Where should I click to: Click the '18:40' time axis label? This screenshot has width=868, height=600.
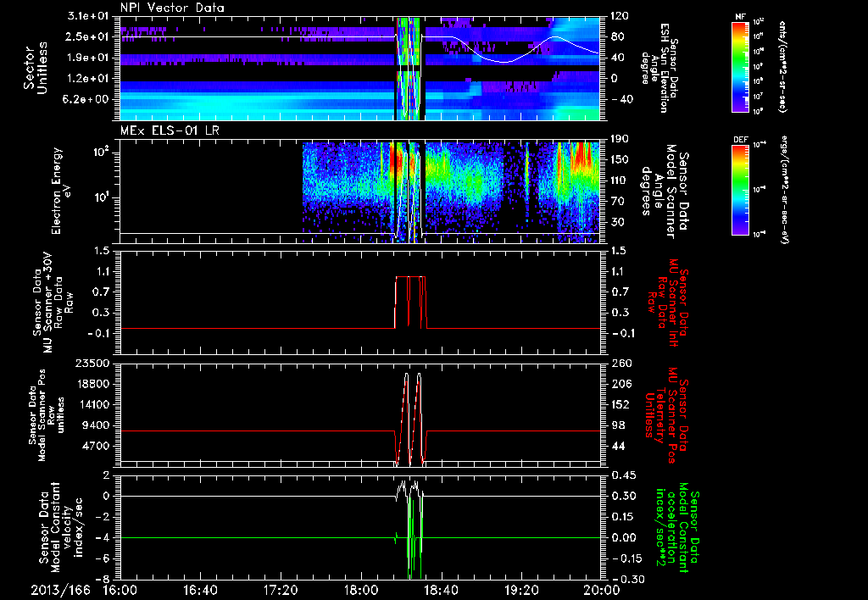point(441,590)
